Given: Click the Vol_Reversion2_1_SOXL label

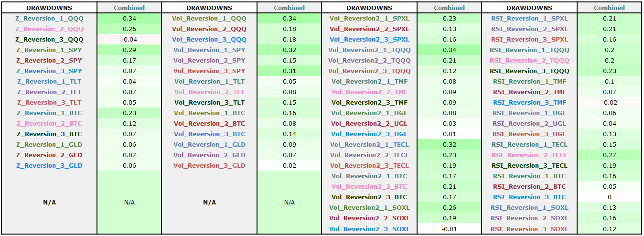Looking at the screenshot, I should pyautogui.click(x=369, y=207).
